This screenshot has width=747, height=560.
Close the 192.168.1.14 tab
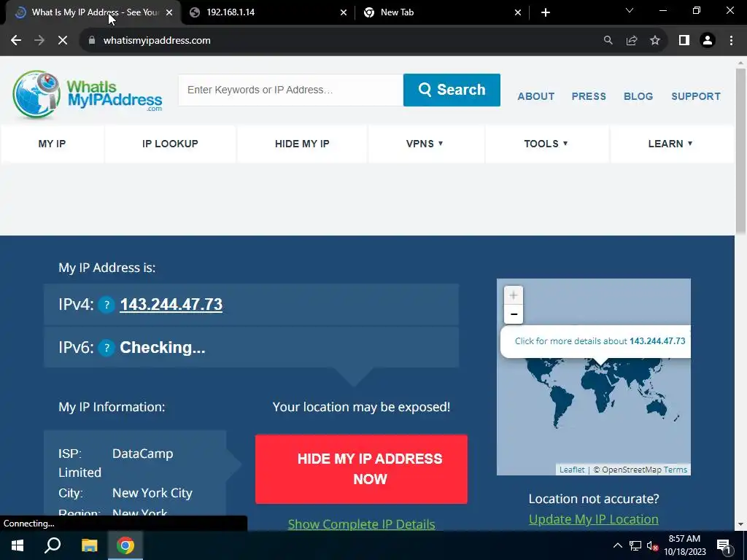pyautogui.click(x=344, y=13)
